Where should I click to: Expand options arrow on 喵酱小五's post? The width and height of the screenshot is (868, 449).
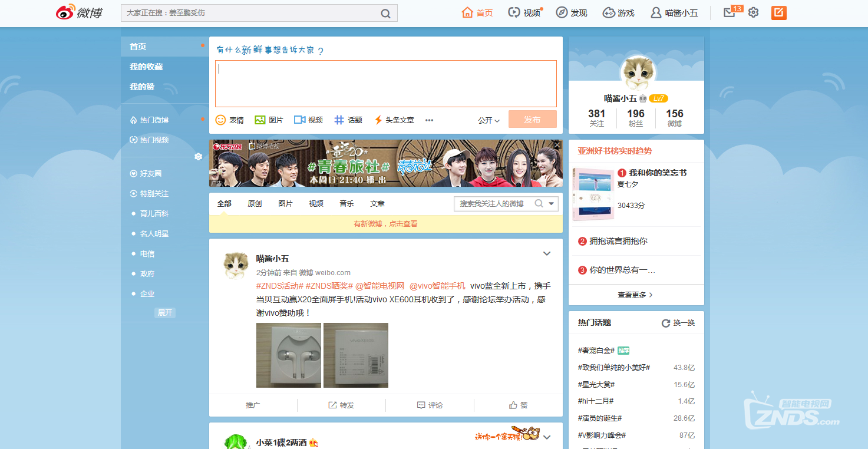547,253
